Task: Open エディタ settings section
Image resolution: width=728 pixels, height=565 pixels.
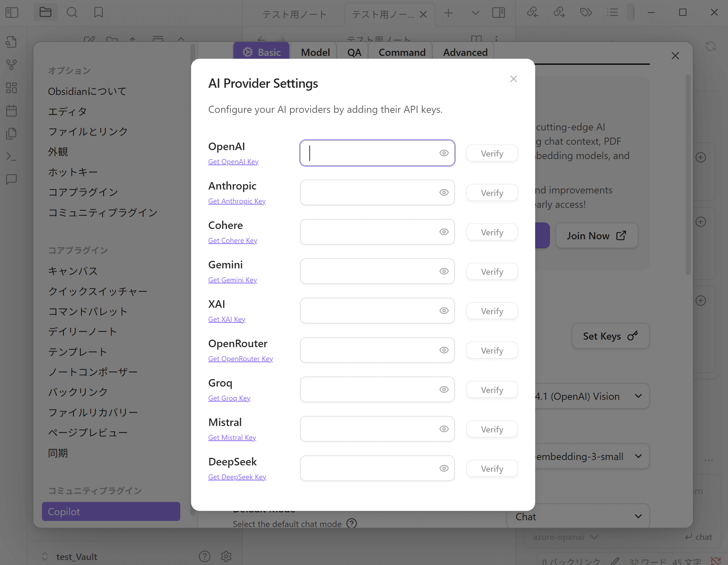Action: (x=67, y=111)
